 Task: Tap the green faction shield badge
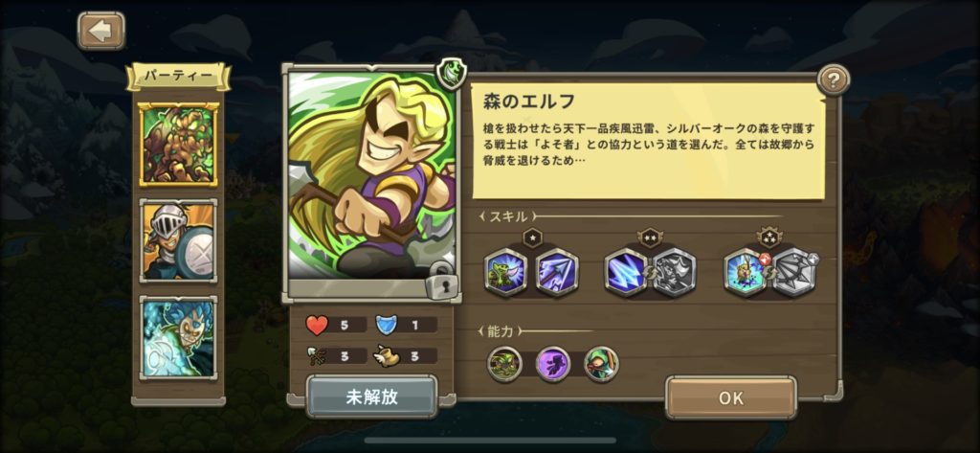[452, 74]
